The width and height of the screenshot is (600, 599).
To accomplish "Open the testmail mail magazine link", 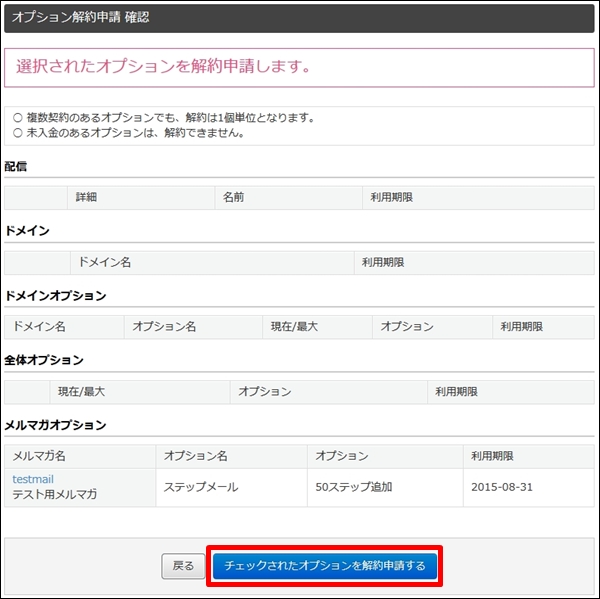I will pyautogui.click(x=33, y=479).
